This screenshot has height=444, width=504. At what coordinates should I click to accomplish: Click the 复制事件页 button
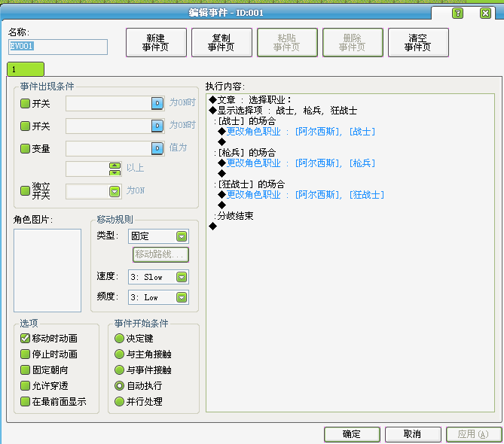coord(221,42)
